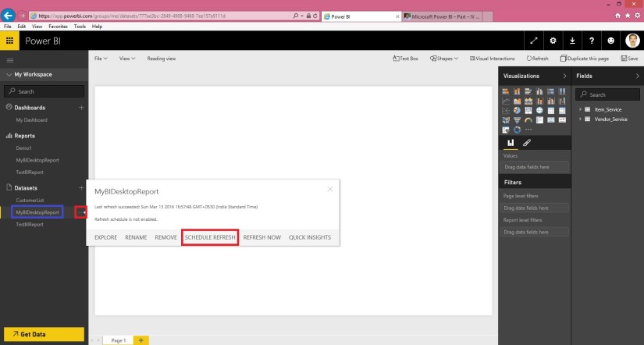Image resolution: width=644 pixels, height=345 pixels.
Task: Select the Matrix visualization
Action: (562, 111)
